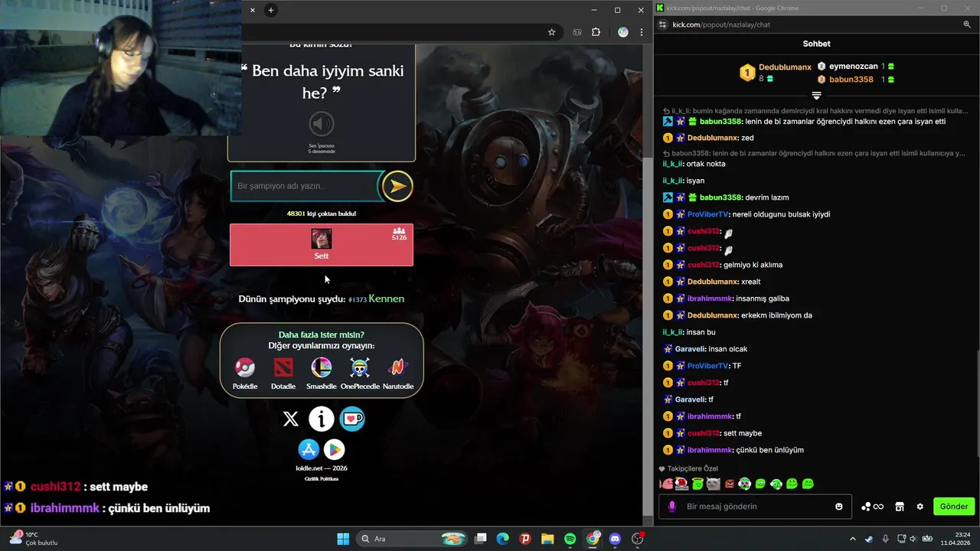Viewport: 980px width, 551px height.
Task: Open the Chrome three-dot menu
Action: [642, 32]
